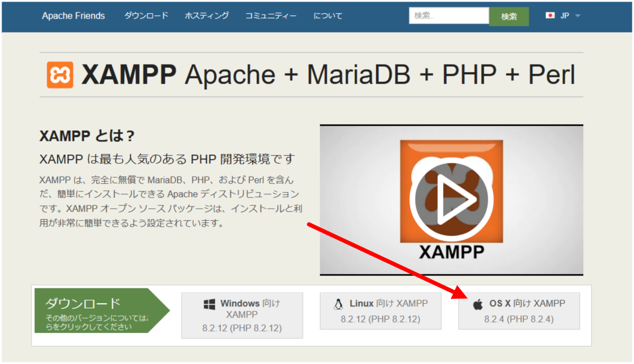Open the コミュニティー navigation menu item
The height and width of the screenshot is (364, 634).
pyautogui.click(x=271, y=16)
